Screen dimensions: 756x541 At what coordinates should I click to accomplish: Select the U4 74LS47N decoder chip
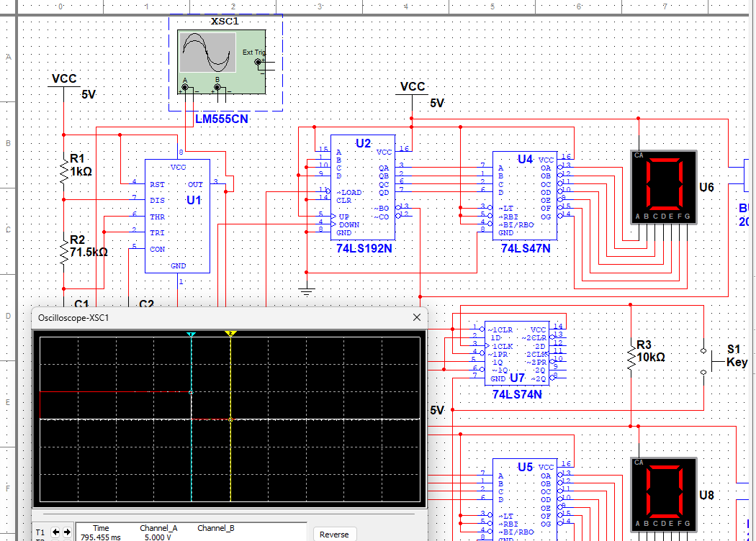coord(525,196)
